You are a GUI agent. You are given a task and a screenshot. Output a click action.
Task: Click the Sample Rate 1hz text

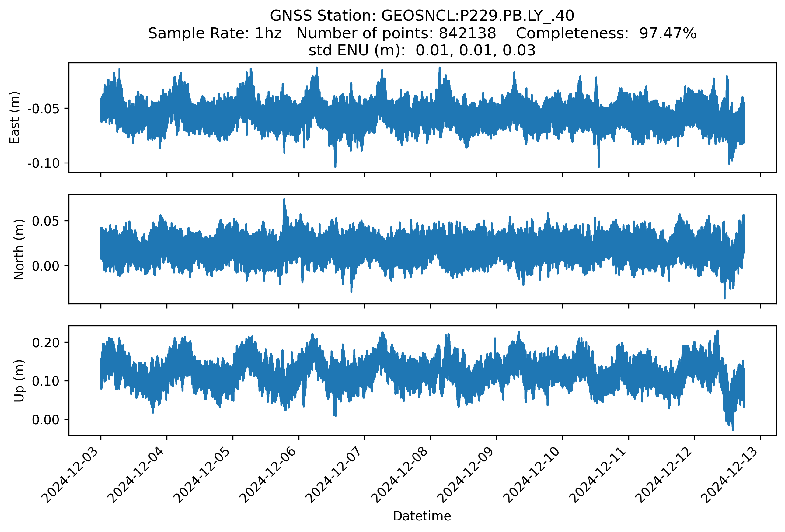[215, 33]
